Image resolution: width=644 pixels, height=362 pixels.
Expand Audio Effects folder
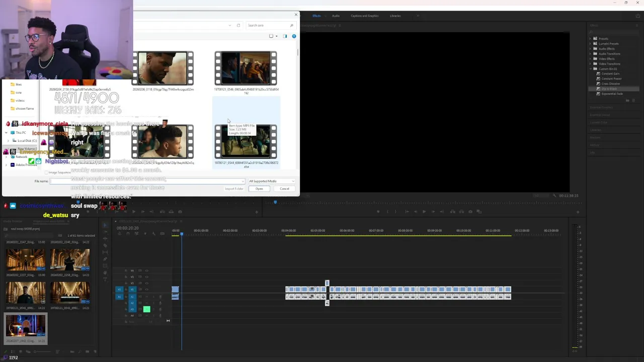pos(590,49)
